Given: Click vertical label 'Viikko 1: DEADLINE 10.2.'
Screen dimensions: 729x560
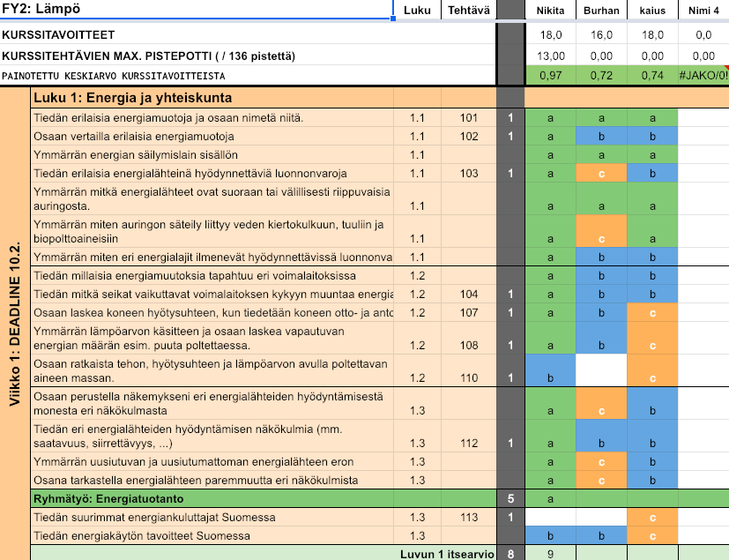Looking at the screenshot, I should point(15,324).
